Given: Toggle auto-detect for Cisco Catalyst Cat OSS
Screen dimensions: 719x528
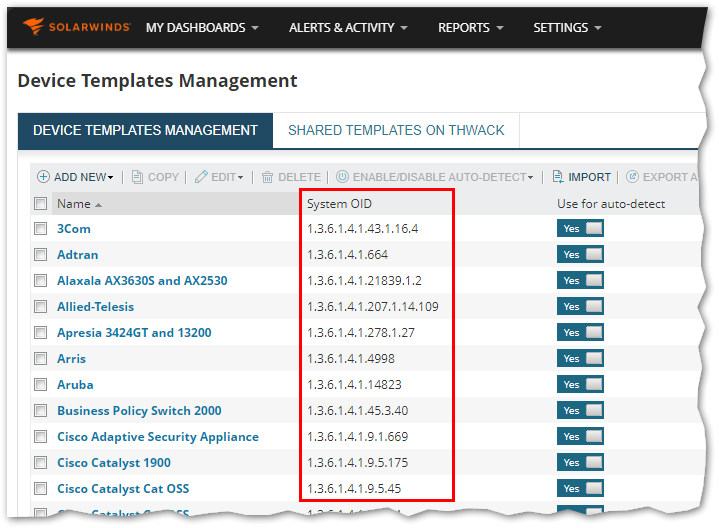Looking at the screenshot, I should [580, 488].
